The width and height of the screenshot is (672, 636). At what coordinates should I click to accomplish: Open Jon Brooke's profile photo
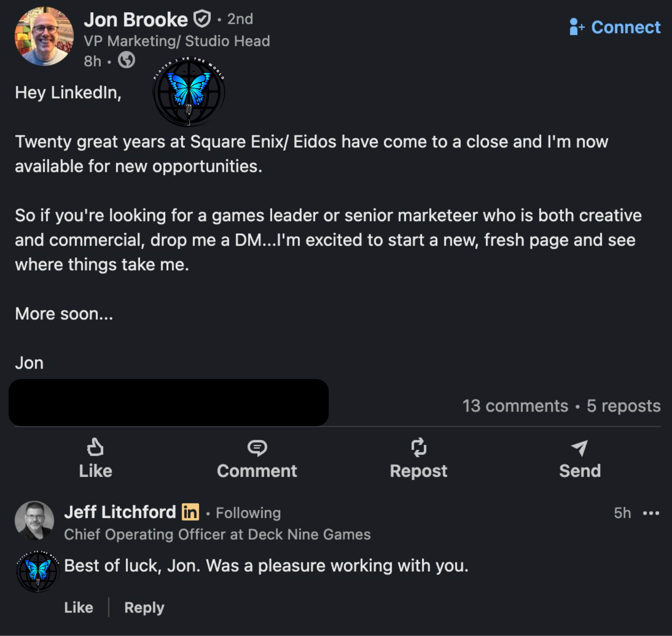(44, 36)
